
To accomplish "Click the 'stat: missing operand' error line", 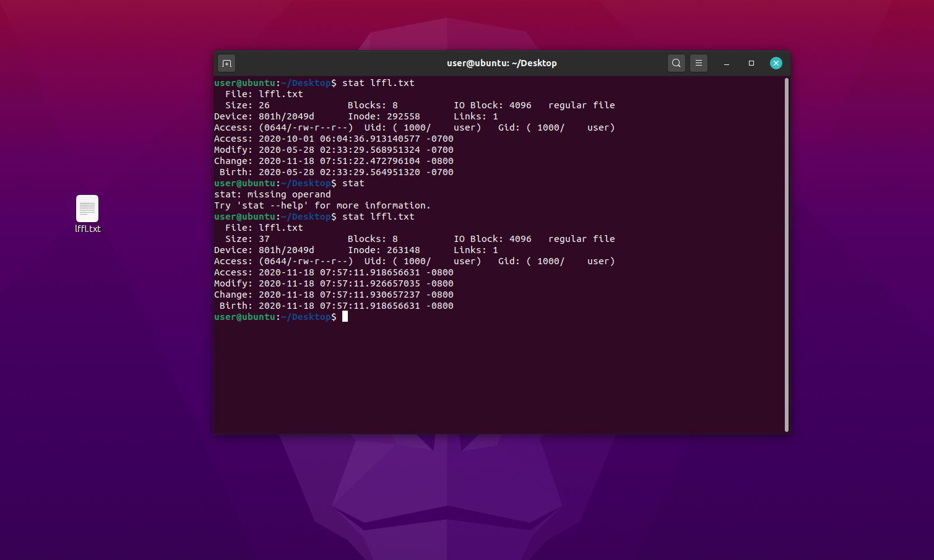I will coord(272,194).
